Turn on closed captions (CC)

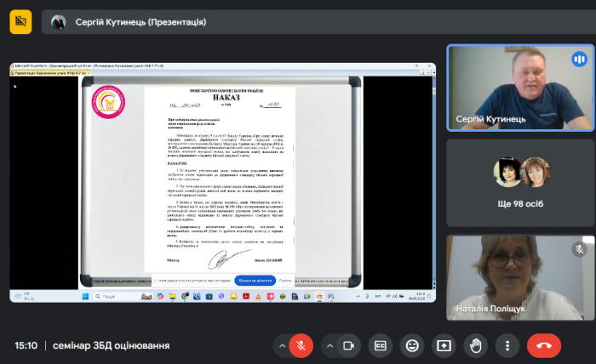coord(381,345)
